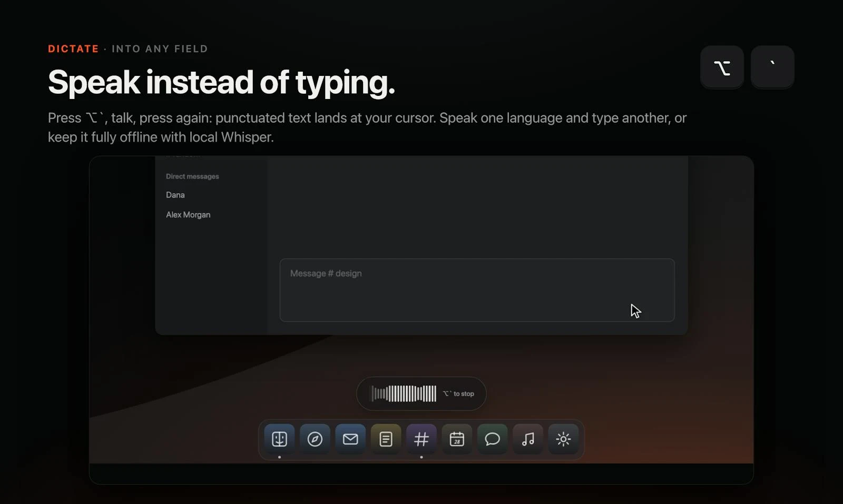Viewport: 843px width, 504px height.
Task: Click the 'DICTATE' label text
Action: (73, 49)
